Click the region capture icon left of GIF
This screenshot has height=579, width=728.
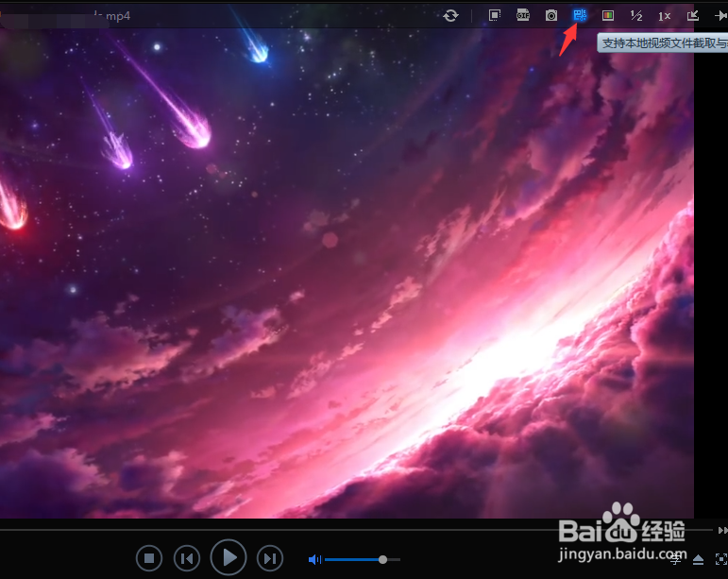pyautogui.click(x=495, y=15)
